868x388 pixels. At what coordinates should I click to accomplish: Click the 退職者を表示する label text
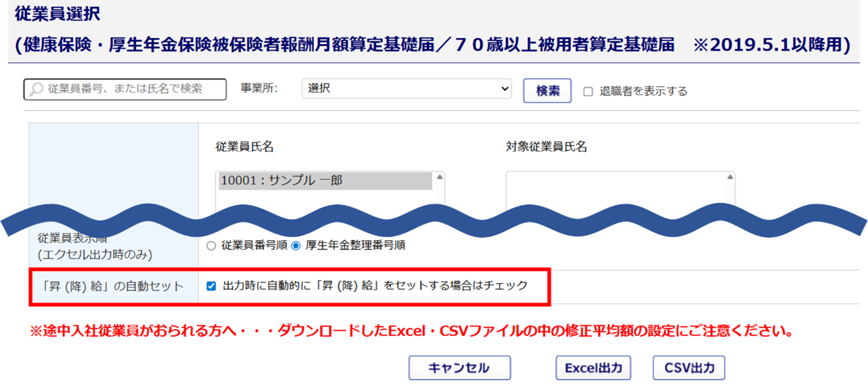[x=643, y=91]
